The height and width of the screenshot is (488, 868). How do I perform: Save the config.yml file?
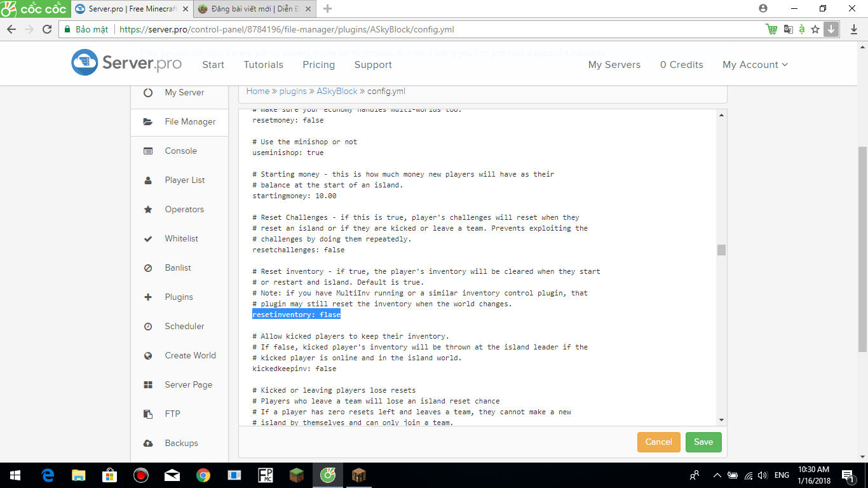click(703, 442)
